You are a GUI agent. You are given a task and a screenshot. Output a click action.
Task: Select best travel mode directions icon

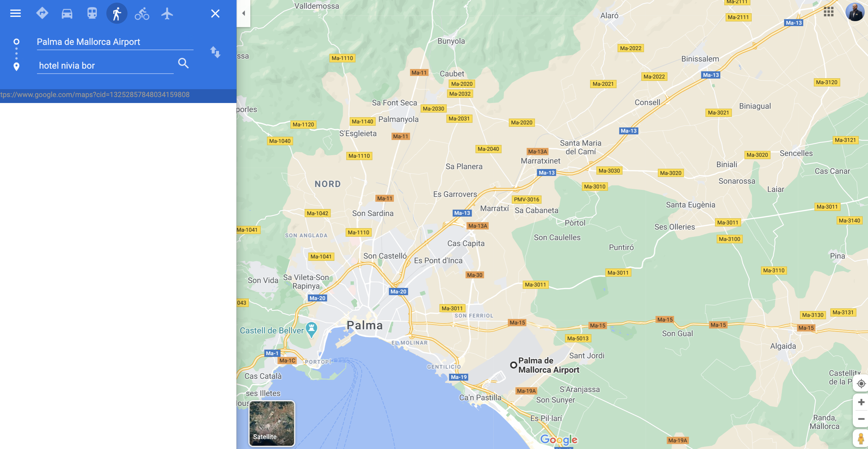(42, 14)
